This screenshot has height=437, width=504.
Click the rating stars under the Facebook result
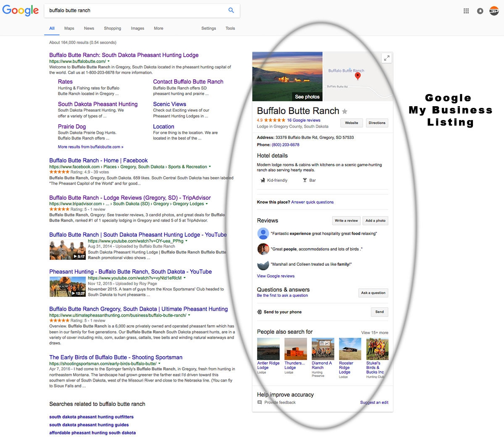(59, 172)
